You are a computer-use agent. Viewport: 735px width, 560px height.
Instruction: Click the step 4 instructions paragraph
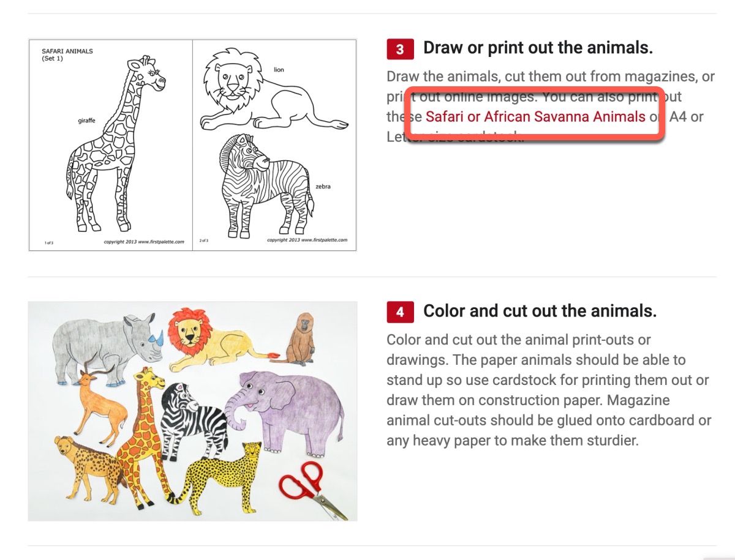point(548,390)
